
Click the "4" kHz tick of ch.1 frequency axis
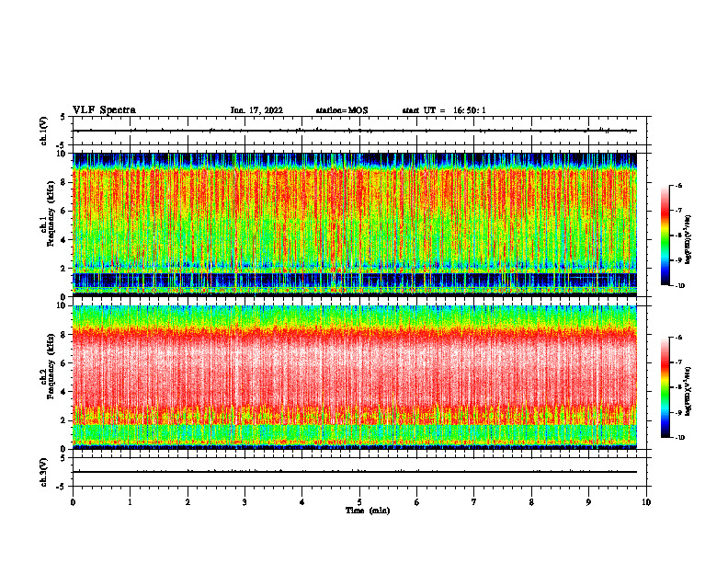pos(64,240)
